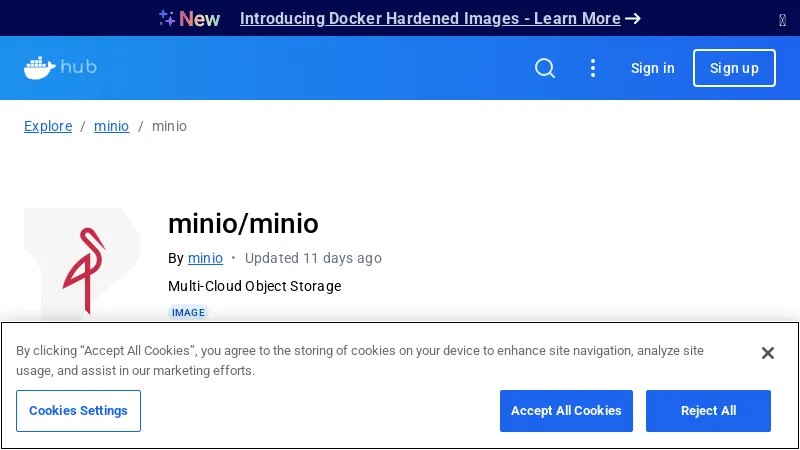
Task: Dismiss the top announcement banner
Action: [x=782, y=19]
